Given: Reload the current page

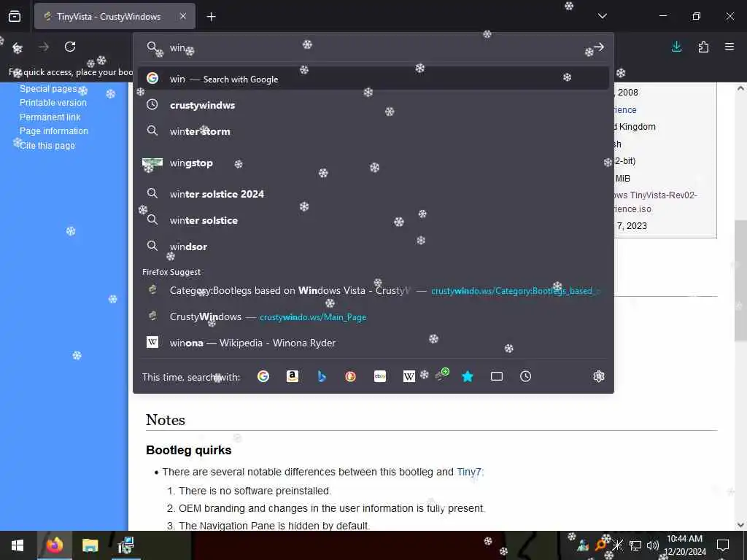Looking at the screenshot, I should click(70, 47).
